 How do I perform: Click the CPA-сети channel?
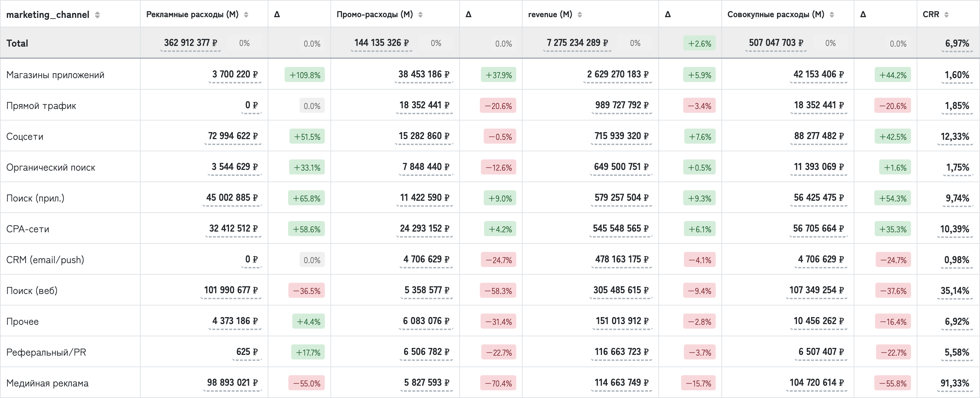pos(28,229)
